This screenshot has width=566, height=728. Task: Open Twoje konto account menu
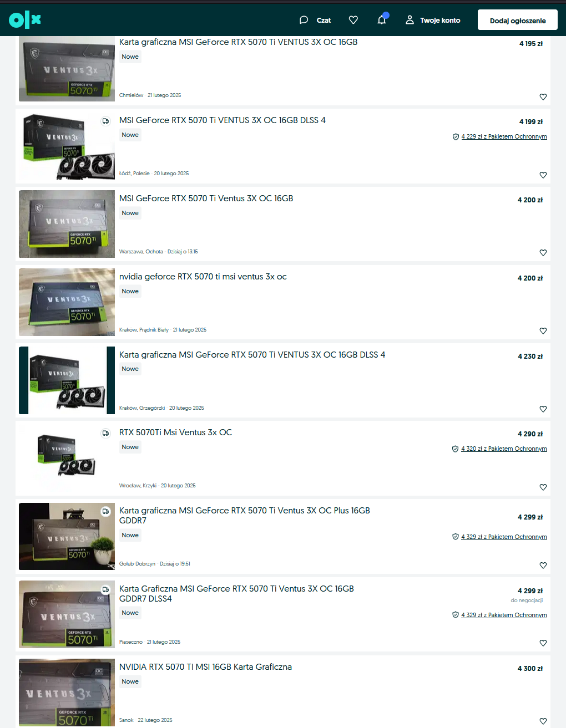(433, 20)
